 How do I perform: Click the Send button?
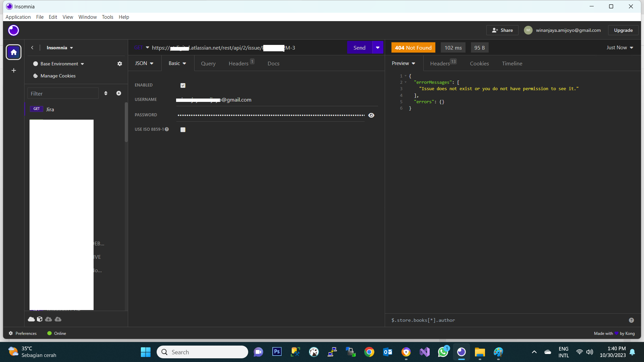click(x=359, y=48)
